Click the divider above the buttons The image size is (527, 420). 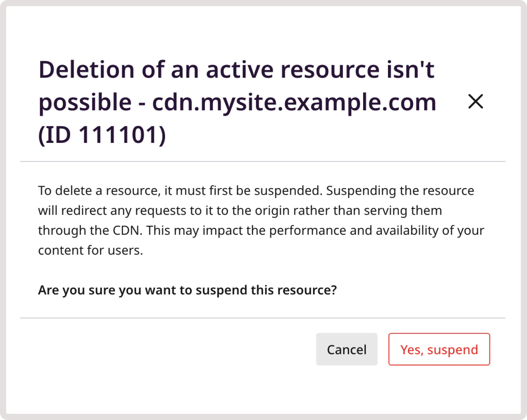(263, 317)
